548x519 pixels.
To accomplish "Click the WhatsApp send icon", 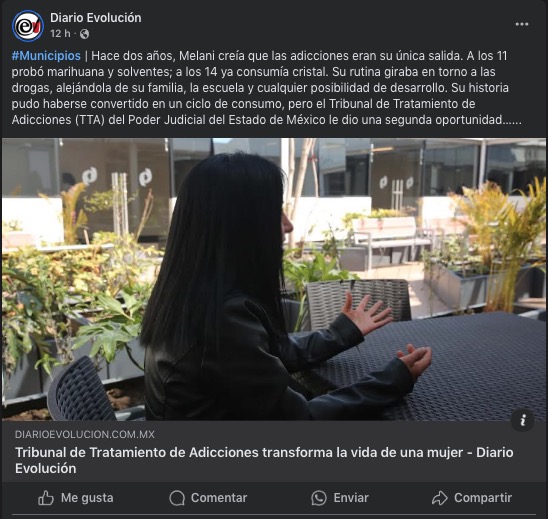I will click(319, 498).
